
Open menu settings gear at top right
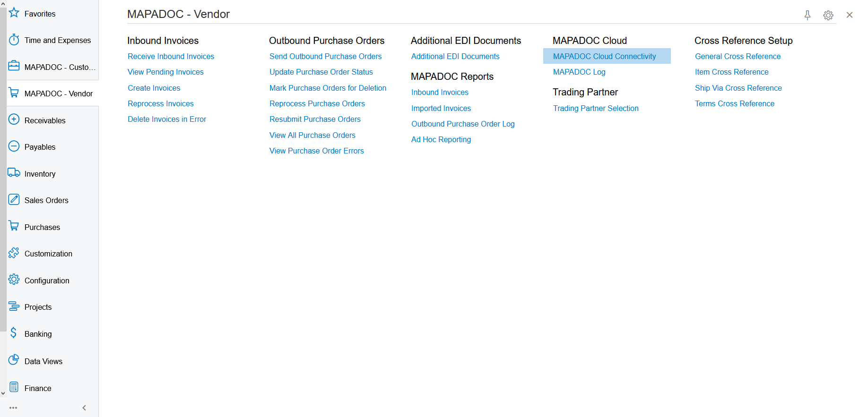[x=828, y=15]
